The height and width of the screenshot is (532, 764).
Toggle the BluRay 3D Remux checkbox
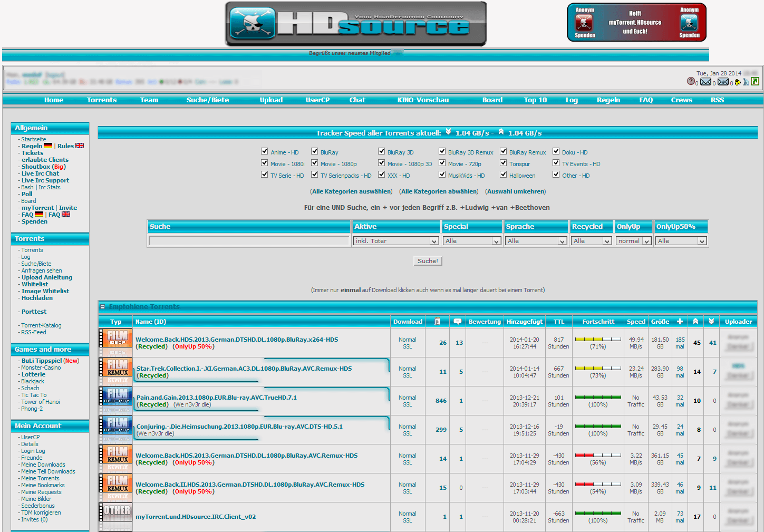point(442,151)
